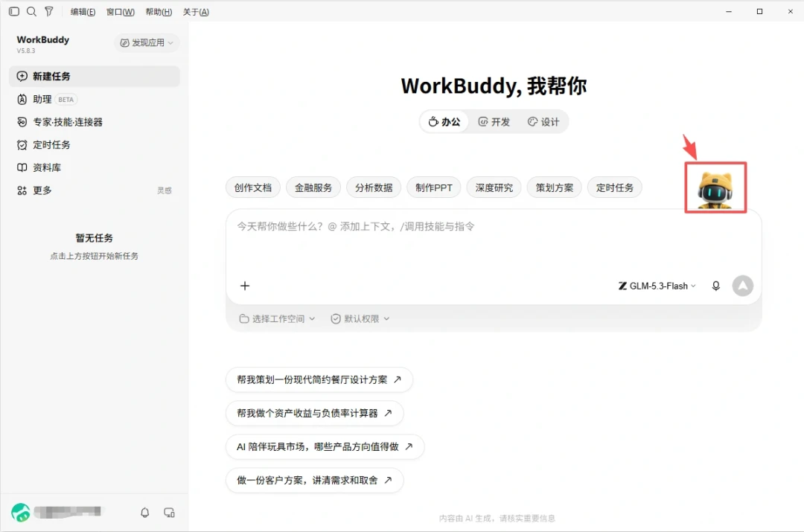Viewport: 804px width, 532px height.
Task: Choose the 深度研究 chip
Action: tap(494, 188)
